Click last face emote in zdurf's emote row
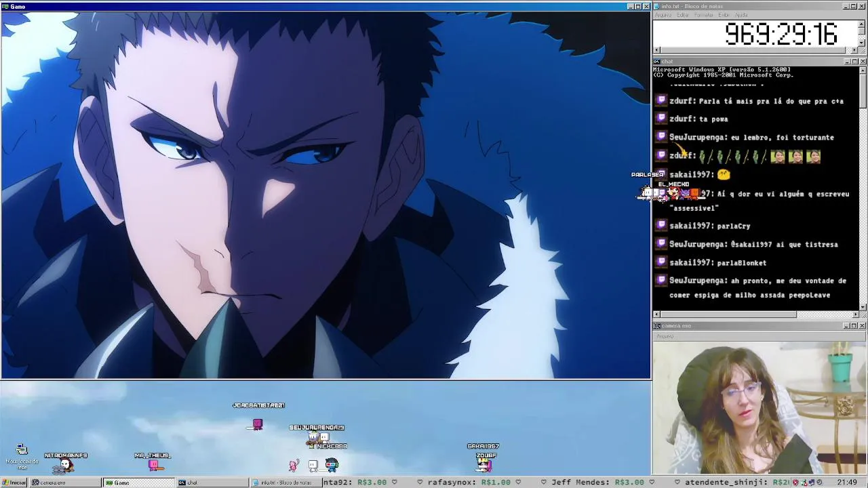The image size is (868, 488). (813, 157)
